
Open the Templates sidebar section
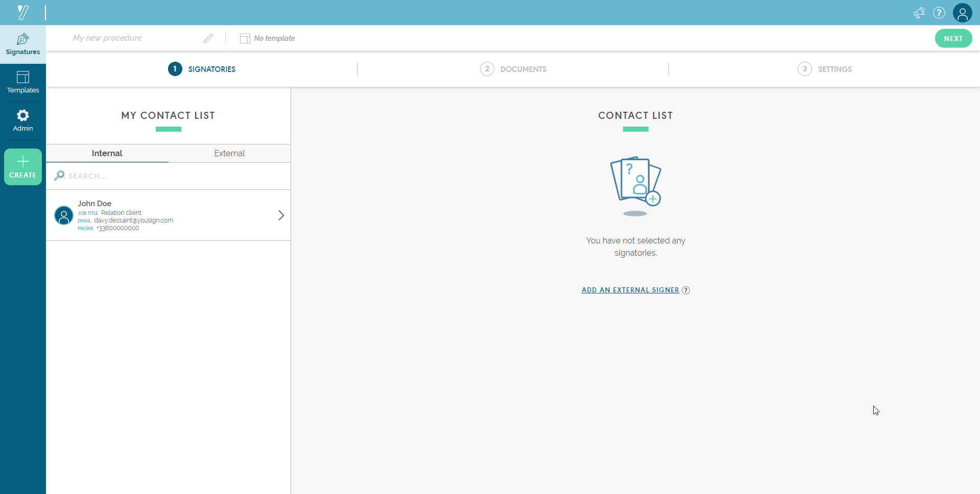(x=23, y=83)
